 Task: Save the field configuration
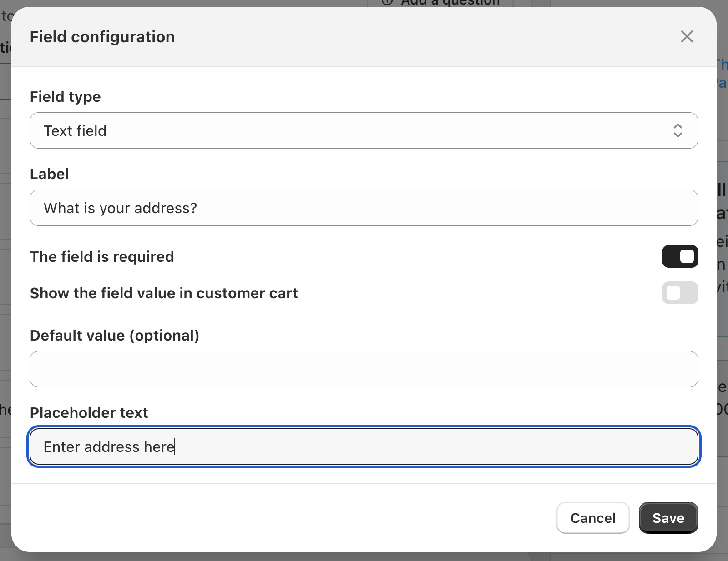tap(668, 518)
